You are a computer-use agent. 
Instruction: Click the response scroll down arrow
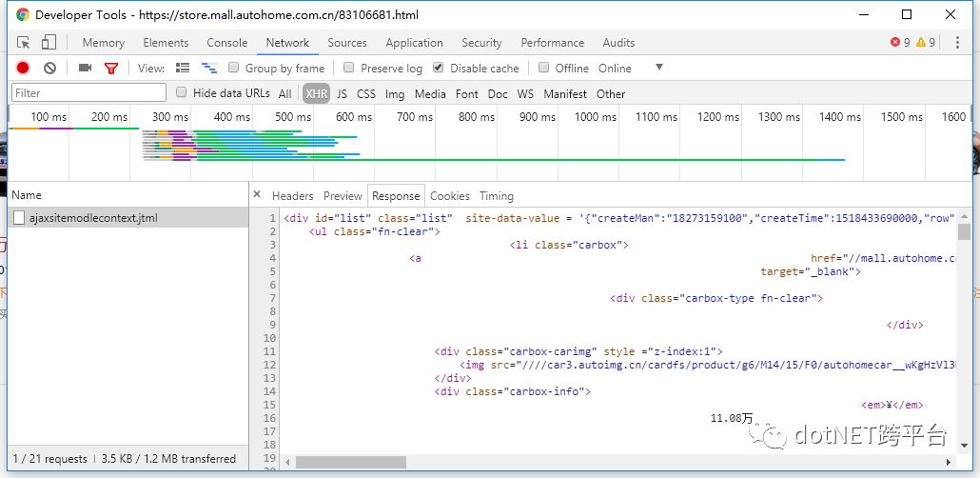click(x=965, y=445)
